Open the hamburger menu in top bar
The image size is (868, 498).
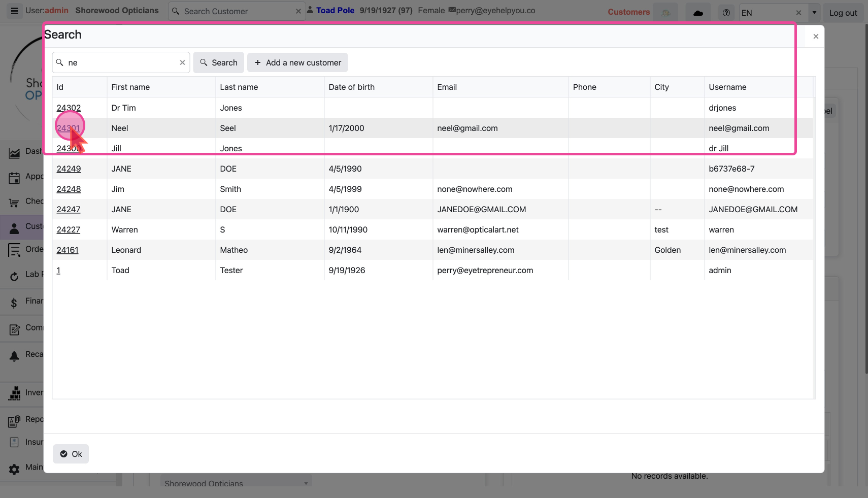[x=15, y=11]
